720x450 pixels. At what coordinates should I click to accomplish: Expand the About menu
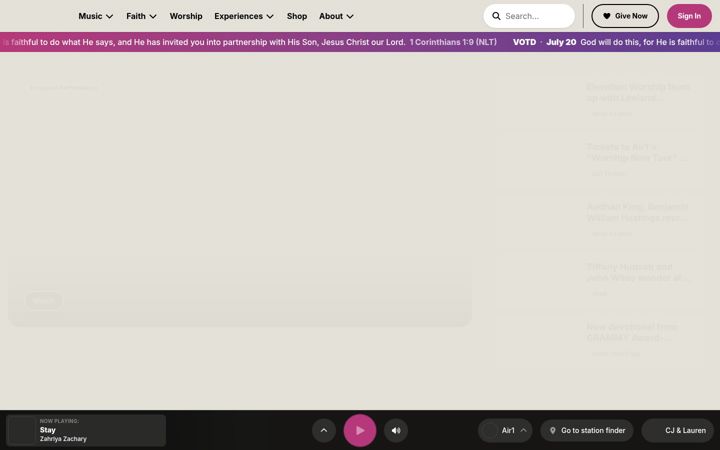click(336, 16)
